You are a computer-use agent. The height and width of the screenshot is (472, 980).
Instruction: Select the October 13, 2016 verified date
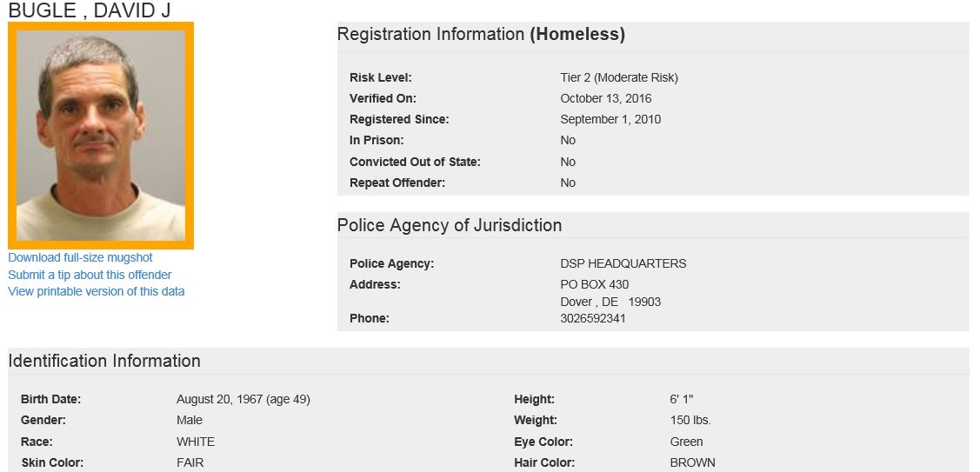[606, 98]
